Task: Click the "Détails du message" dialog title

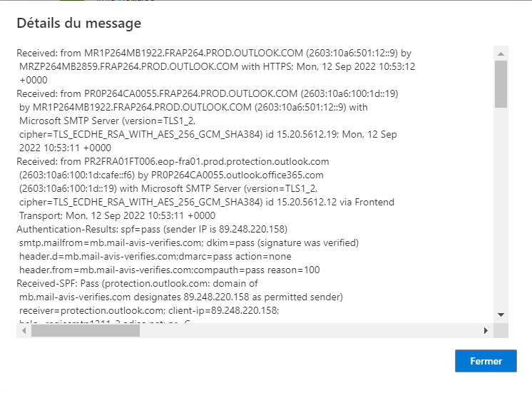Action: pos(78,24)
